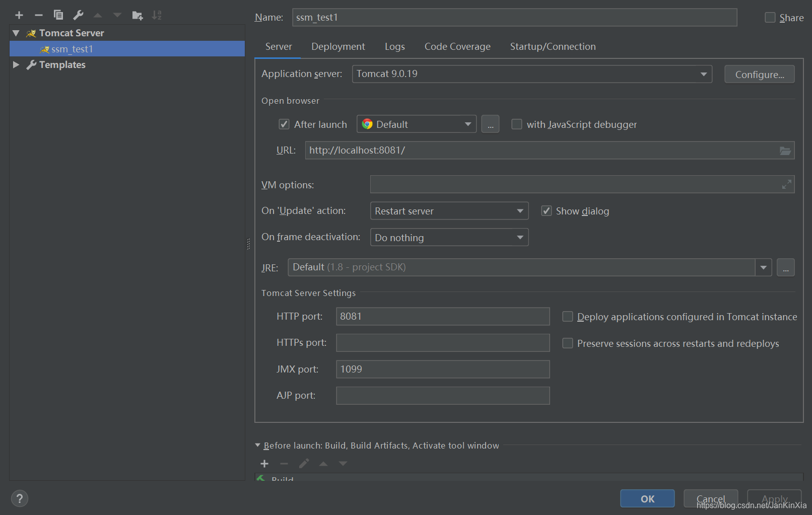Expand the Templates tree node
812x515 pixels.
16,65
